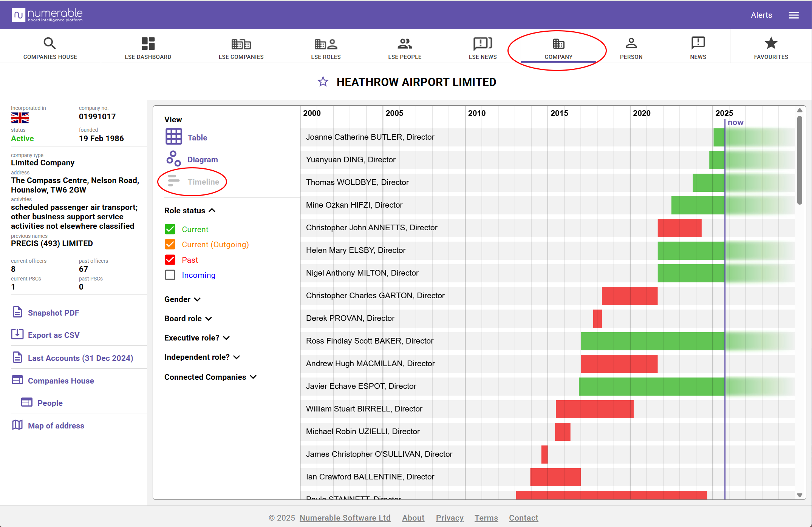Click the Export as CSV download icon
Image resolution: width=812 pixels, height=527 pixels.
click(17, 334)
